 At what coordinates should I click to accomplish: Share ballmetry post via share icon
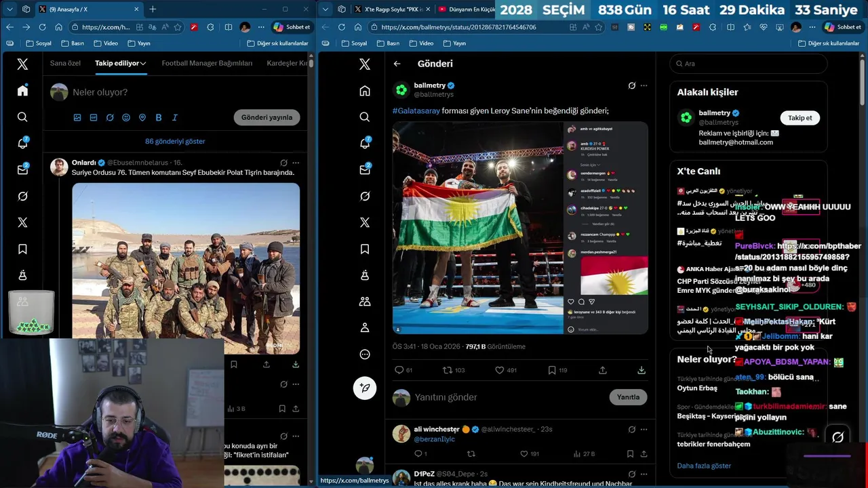(x=603, y=370)
